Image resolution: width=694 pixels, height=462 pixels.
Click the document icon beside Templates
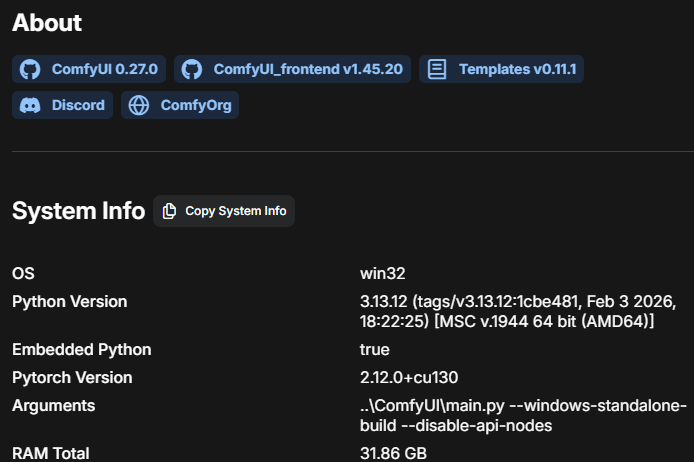pos(437,69)
